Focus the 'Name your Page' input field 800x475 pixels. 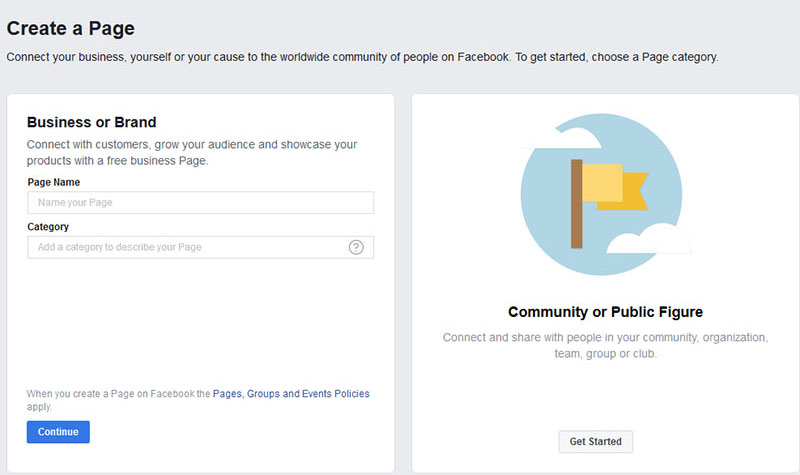(201, 203)
